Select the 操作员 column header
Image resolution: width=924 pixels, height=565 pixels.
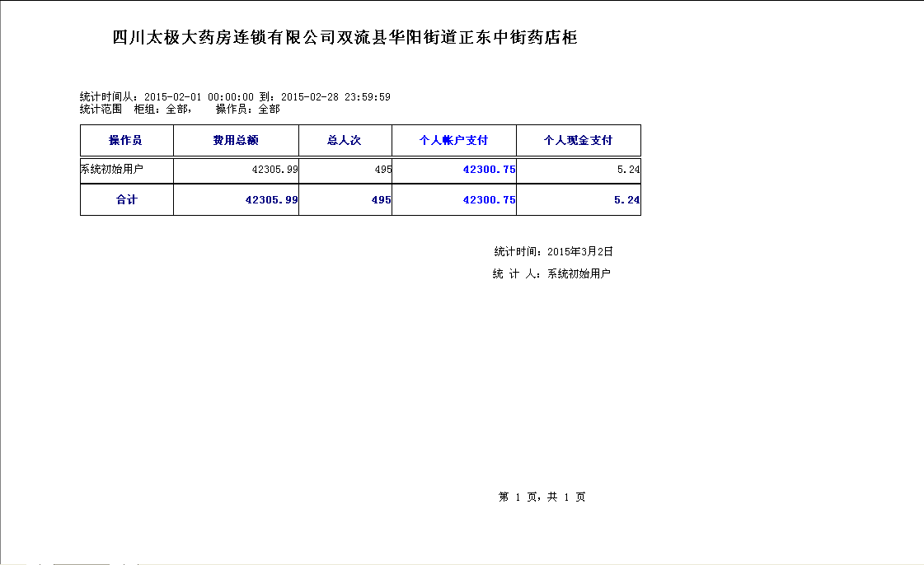(x=125, y=140)
